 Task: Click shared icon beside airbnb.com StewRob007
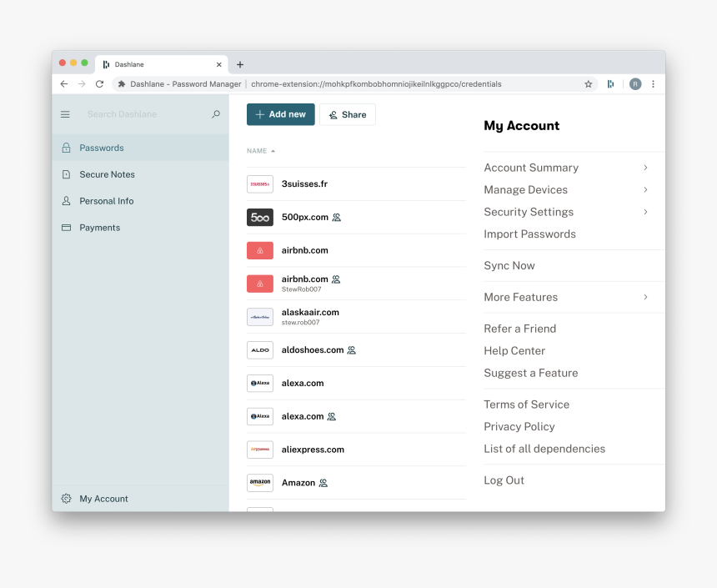pyautogui.click(x=336, y=279)
